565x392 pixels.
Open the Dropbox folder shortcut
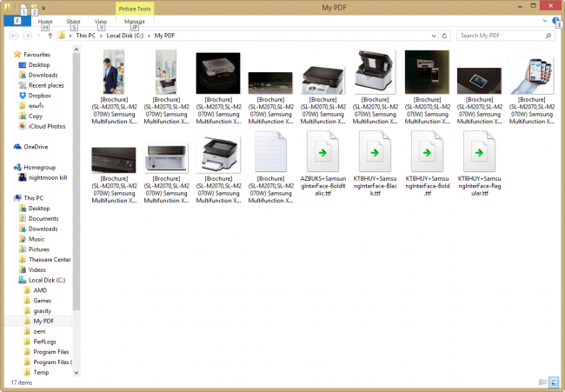tap(40, 96)
